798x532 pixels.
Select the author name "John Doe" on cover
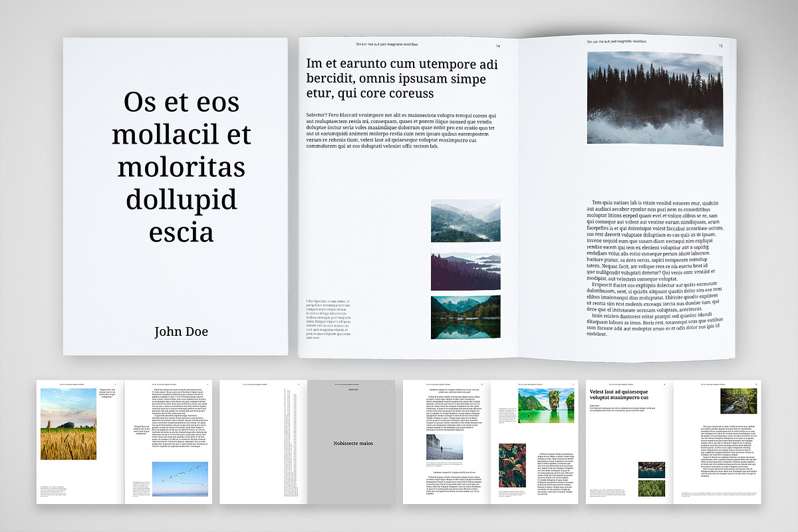click(181, 331)
